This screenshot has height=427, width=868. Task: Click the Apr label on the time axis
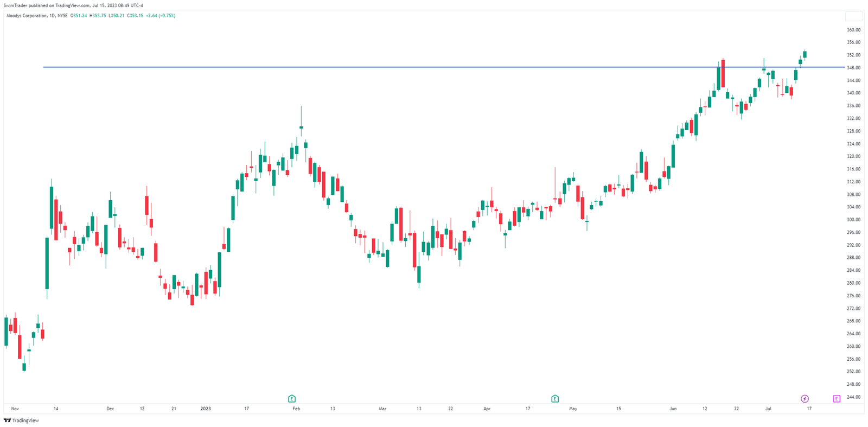point(487,409)
